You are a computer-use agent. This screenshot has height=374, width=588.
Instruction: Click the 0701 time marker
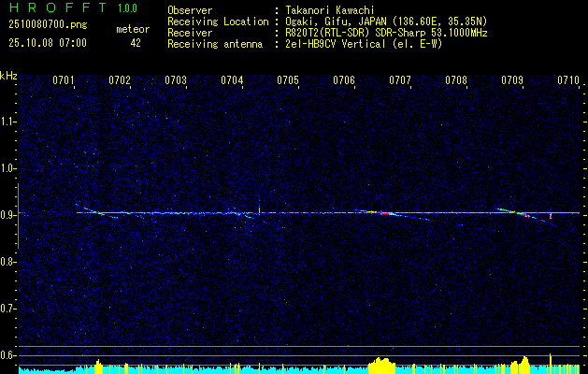pyautogui.click(x=64, y=80)
